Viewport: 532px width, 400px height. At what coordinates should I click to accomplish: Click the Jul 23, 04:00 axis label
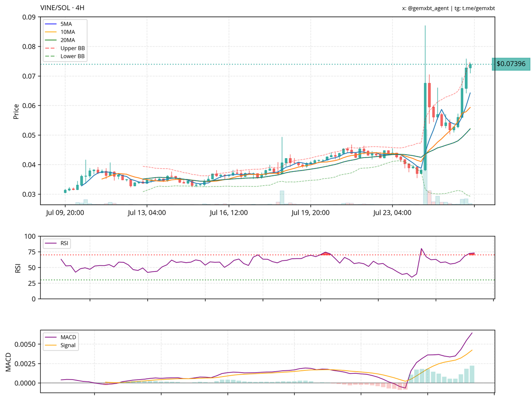click(393, 213)
